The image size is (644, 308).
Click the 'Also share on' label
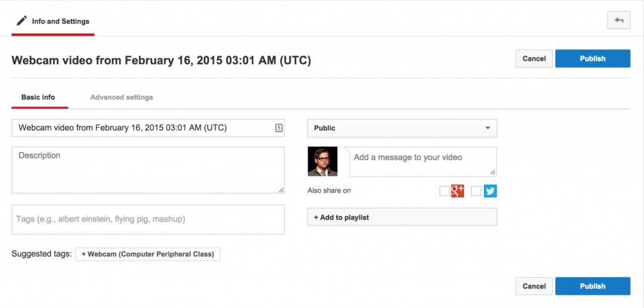(x=329, y=191)
